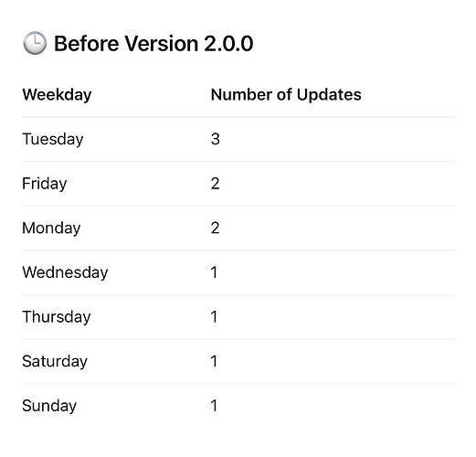476x457 pixels.
Task: Select the Friday row label
Action: [x=45, y=184]
